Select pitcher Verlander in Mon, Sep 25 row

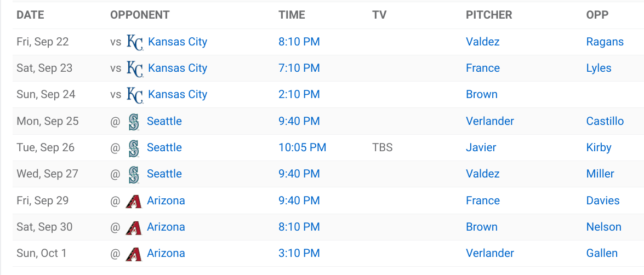(489, 121)
